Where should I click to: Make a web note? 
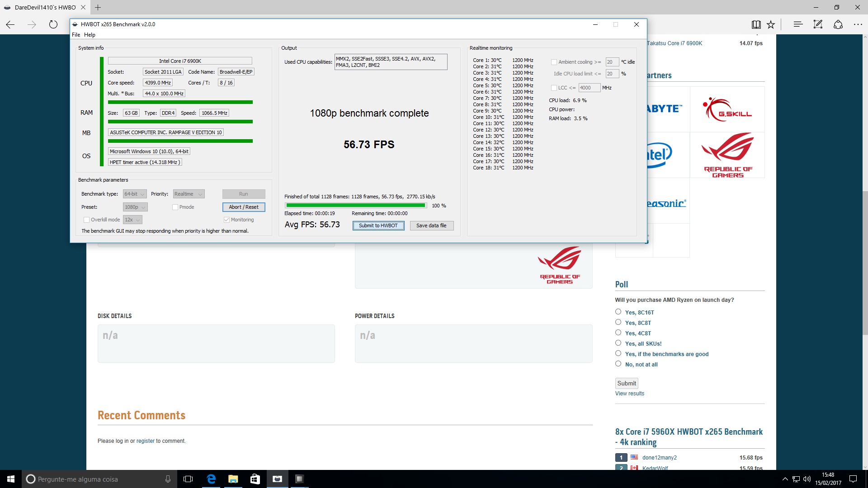(818, 24)
